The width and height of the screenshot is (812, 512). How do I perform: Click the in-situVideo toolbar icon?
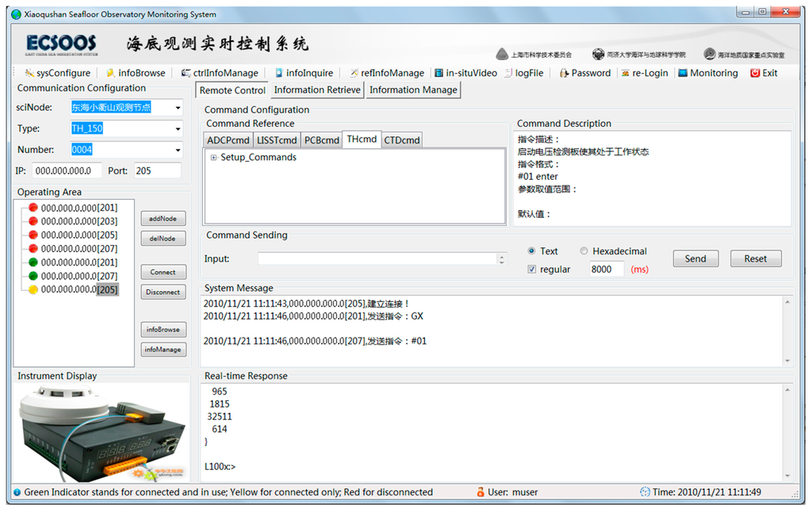pos(465,73)
